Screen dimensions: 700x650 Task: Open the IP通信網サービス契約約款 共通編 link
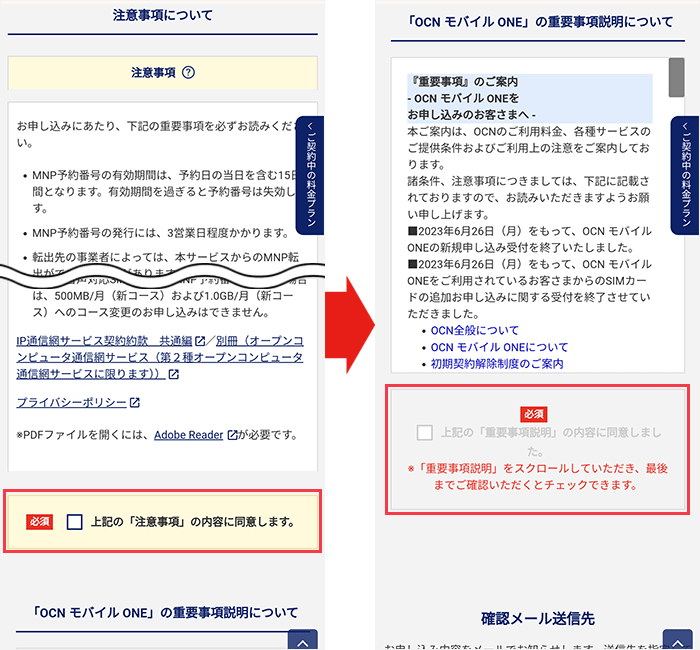pyautogui.click(x=104, y=341)
